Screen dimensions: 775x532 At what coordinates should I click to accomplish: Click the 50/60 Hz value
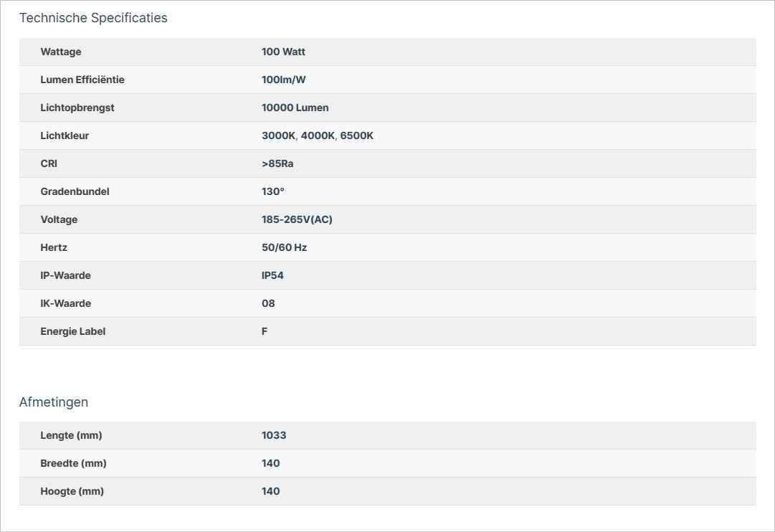click(284, 247)
